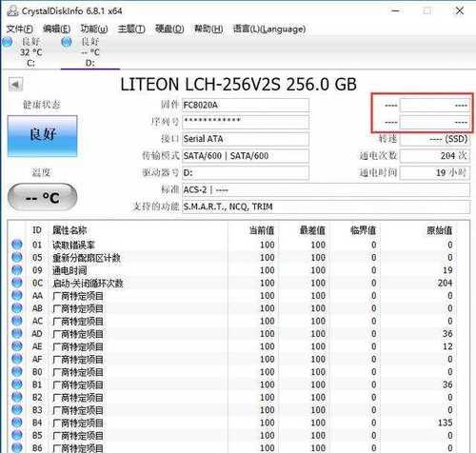
Task: Click the 最差值 column header
Action: (312, 230)
